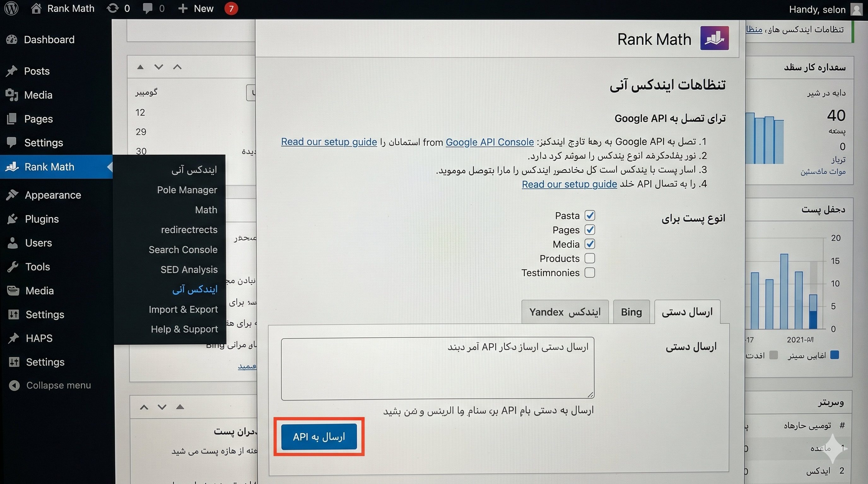868x484 pixels.
Task: Open SED Analysis submenu item
Action: tap(189, 270)
